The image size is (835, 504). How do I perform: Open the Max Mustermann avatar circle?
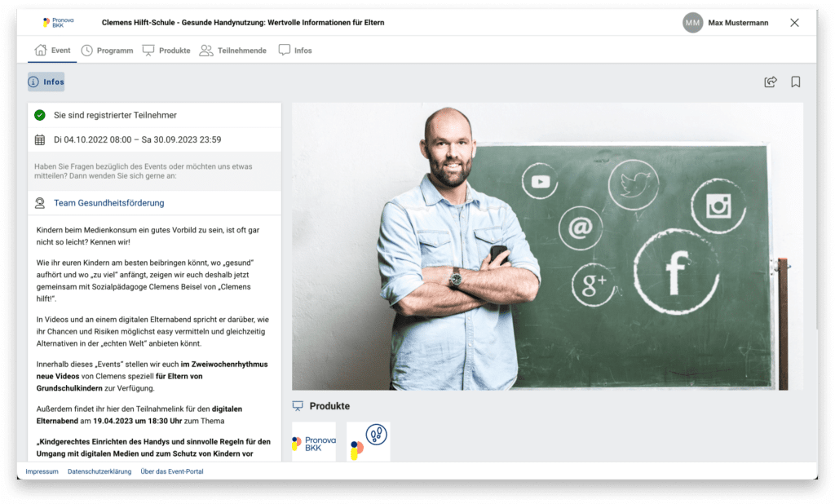click(692, 23)
